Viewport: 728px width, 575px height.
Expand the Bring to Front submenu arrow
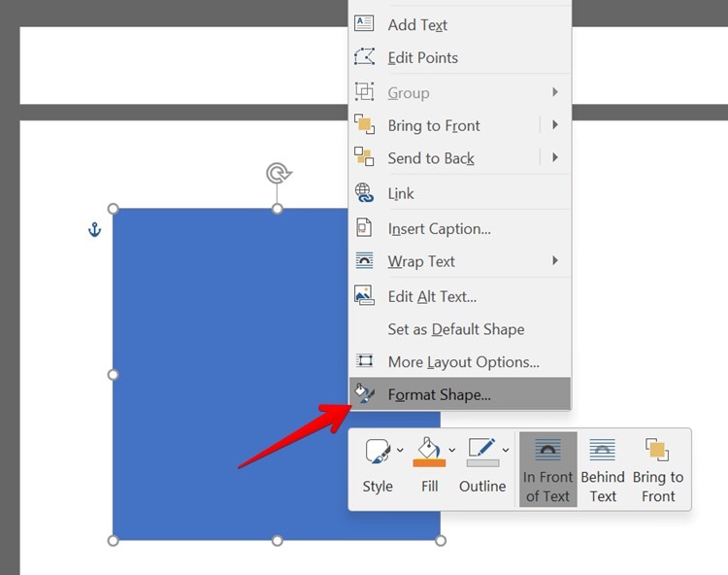click(555, 124)
